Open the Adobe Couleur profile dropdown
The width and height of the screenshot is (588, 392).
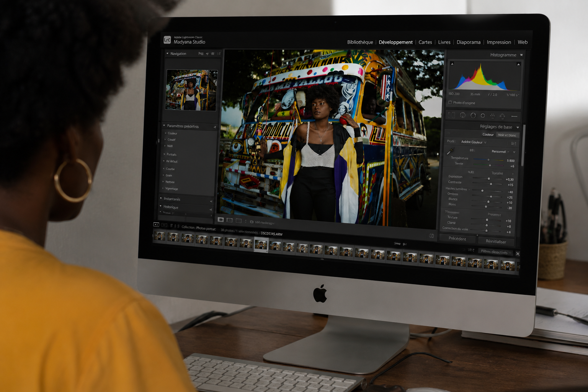click(474, 142)
